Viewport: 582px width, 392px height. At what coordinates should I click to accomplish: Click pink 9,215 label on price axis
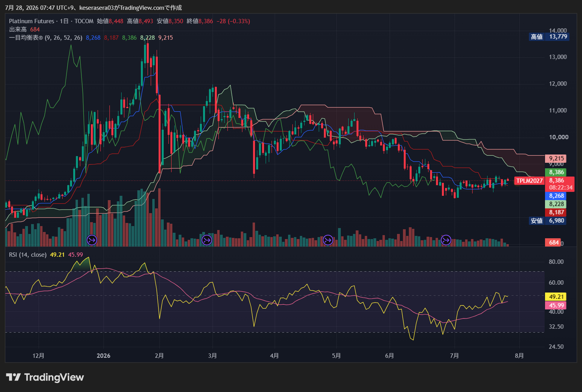(x=557, y=159)
